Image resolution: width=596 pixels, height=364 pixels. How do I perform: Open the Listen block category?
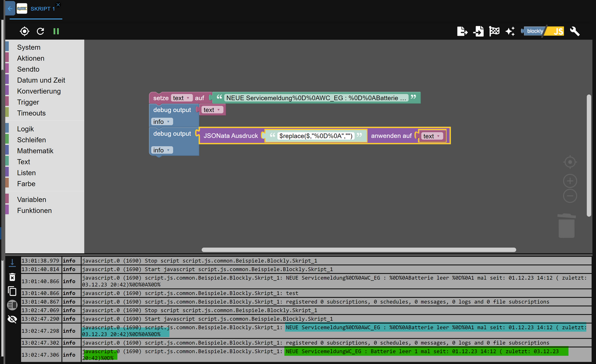coord(26,172)
